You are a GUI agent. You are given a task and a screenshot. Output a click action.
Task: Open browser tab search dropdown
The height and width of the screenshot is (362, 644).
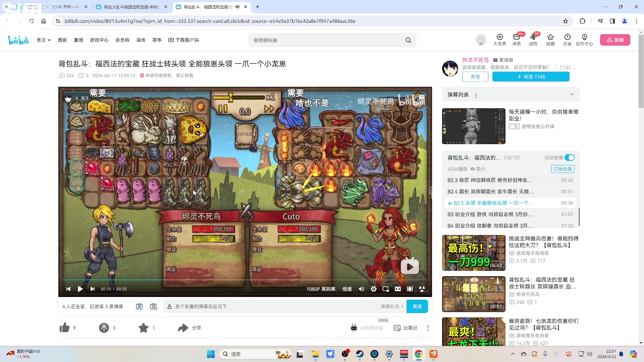pyautogui.click(x=6, y=7)
